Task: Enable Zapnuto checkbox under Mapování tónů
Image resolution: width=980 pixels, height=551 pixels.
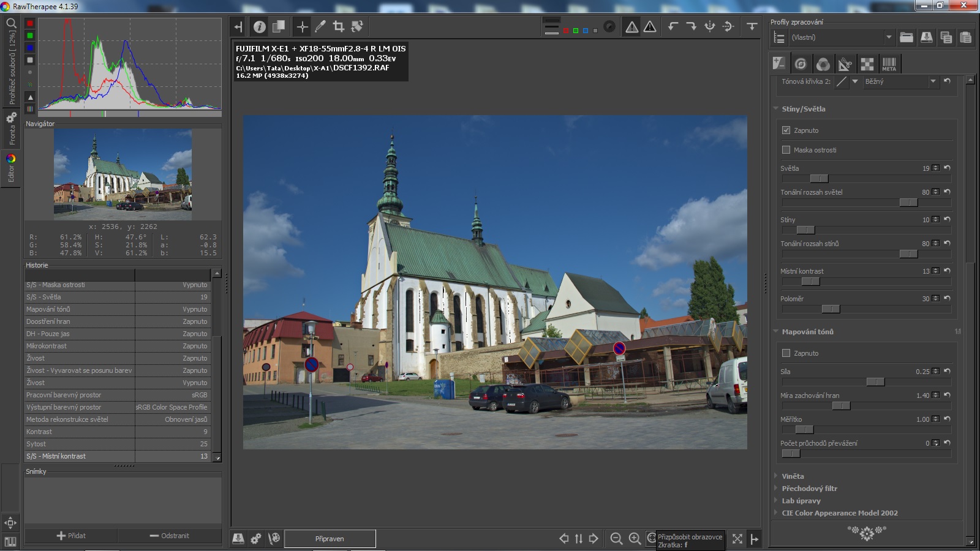Action: pyautogui.click(x=786, y=353)
